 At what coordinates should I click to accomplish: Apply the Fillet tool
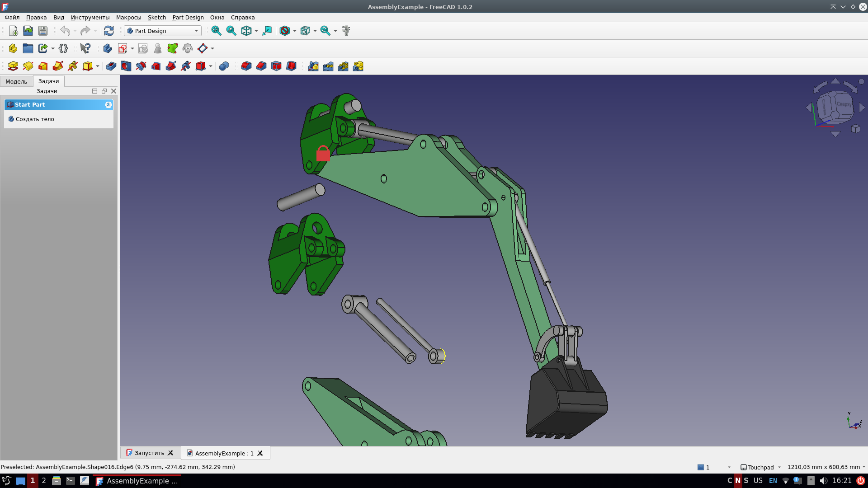coord(246,66)
